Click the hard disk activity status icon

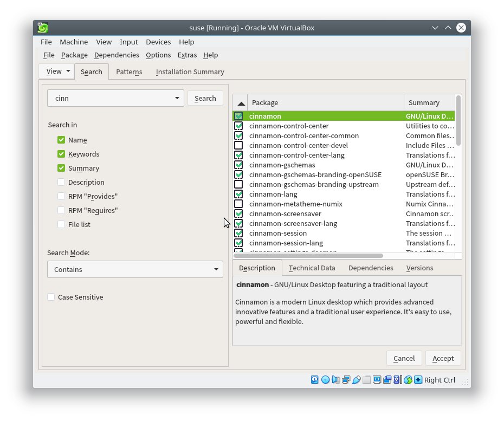[315, 380]
